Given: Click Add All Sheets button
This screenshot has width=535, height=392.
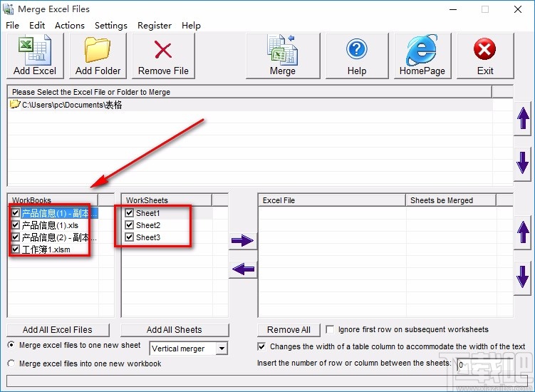Looking at the screenshot, I should (x=175, y=330).
